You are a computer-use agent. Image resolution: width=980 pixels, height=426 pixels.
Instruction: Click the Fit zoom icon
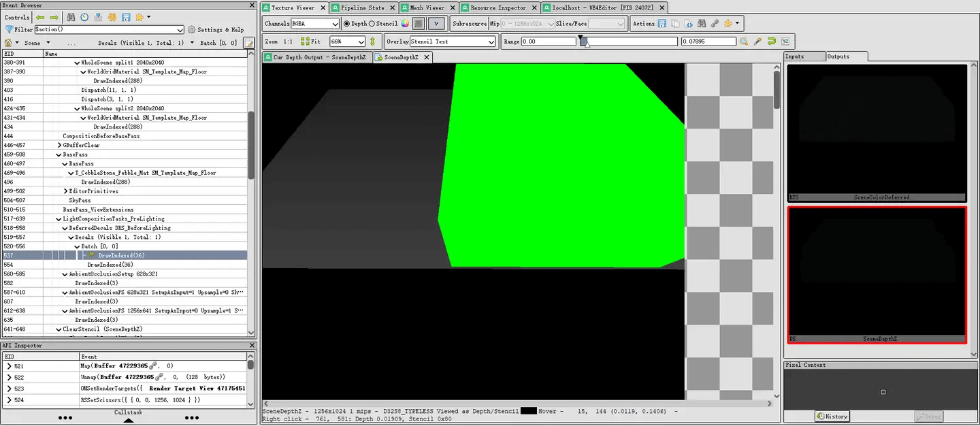(x=310, y=42)
